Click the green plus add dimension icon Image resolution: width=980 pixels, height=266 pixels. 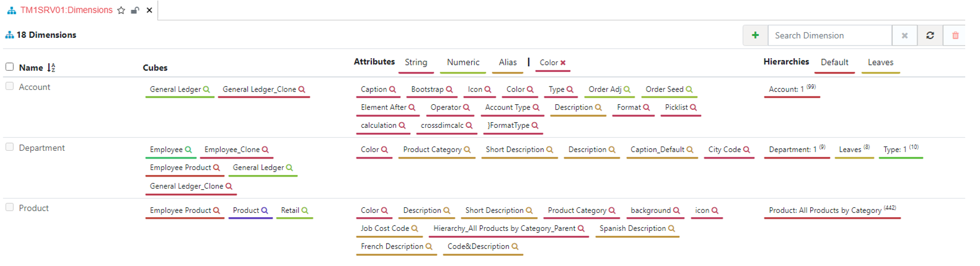[755, 35]
